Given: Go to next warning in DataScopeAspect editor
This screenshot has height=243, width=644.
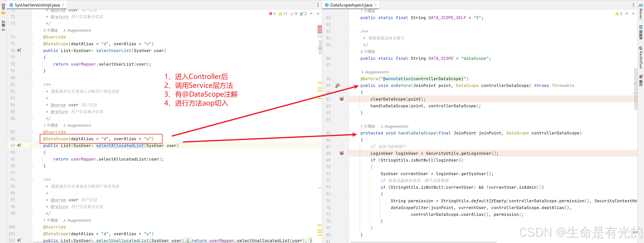Looking at the screenshot, I should coord(633,14).
